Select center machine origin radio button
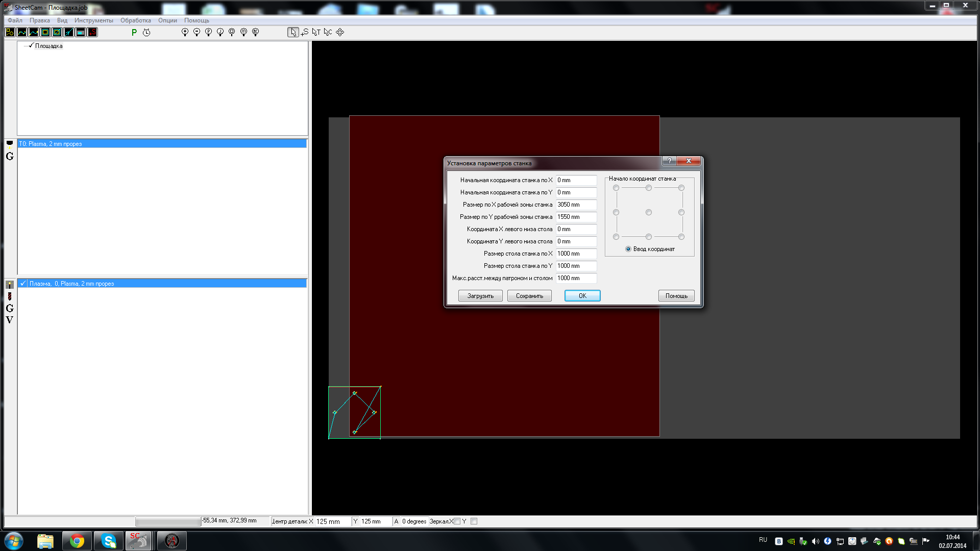 pos(649,212)
